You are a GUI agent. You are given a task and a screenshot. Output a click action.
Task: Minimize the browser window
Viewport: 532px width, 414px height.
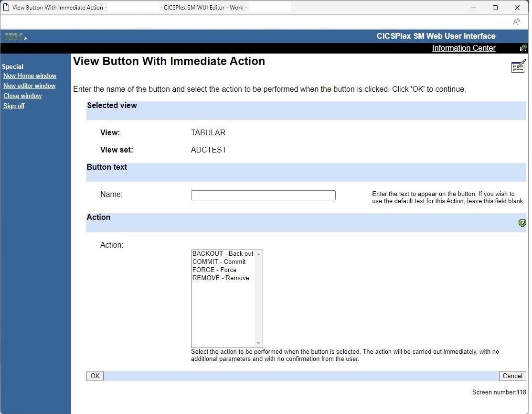click(473, 8)
